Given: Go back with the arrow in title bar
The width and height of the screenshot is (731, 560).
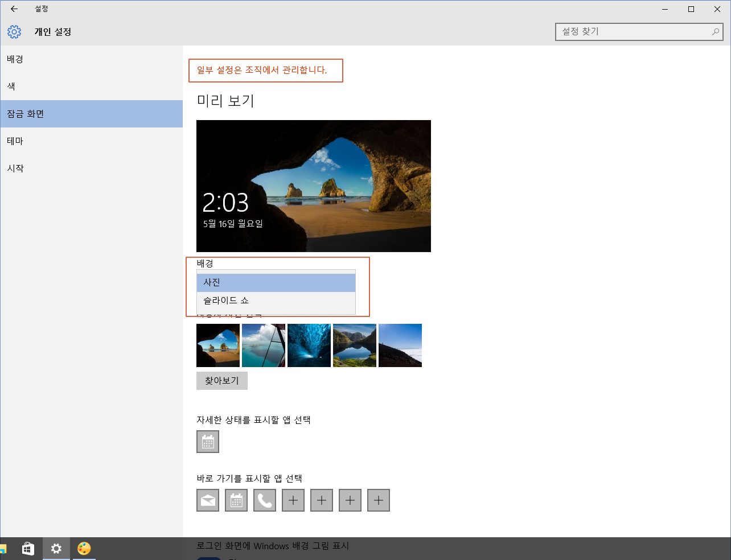Looking at the screenshot, I should tap(14, 9).
